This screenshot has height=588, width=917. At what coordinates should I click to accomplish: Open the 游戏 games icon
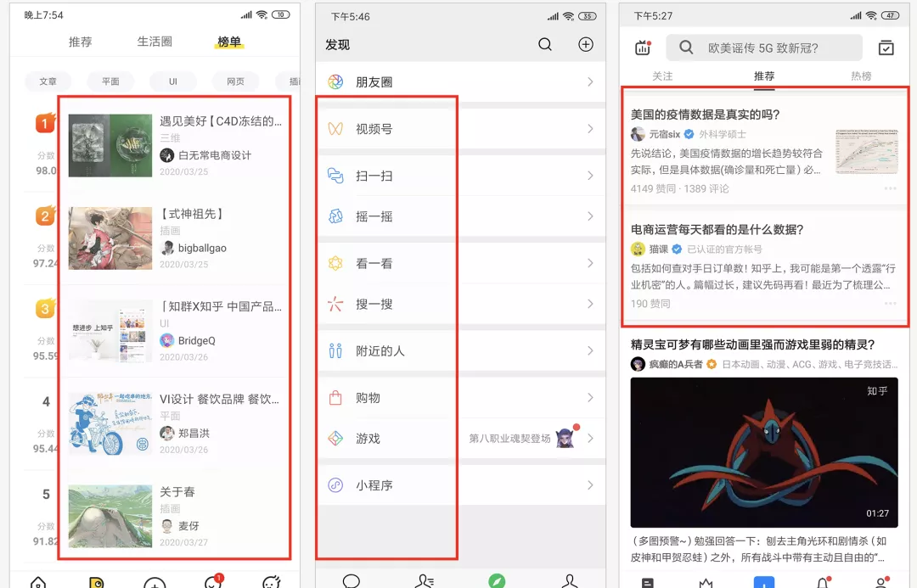tap(335, 439)
